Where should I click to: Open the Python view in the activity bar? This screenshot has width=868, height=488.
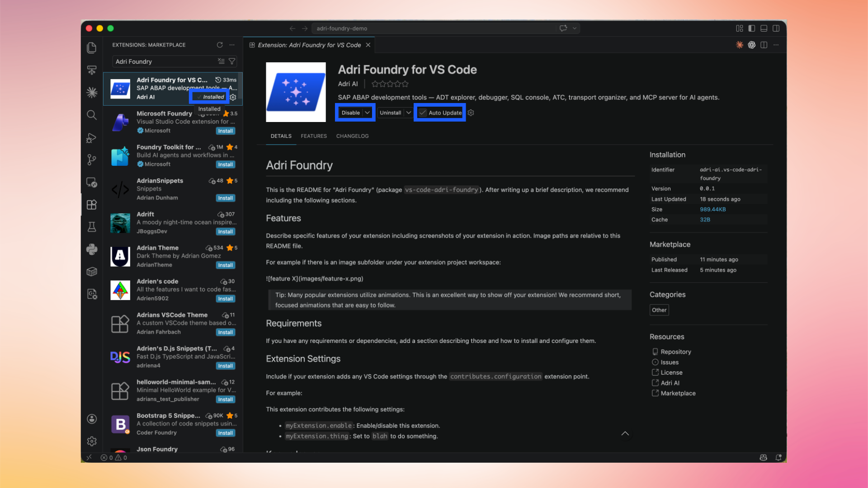[x=92, y=249]
